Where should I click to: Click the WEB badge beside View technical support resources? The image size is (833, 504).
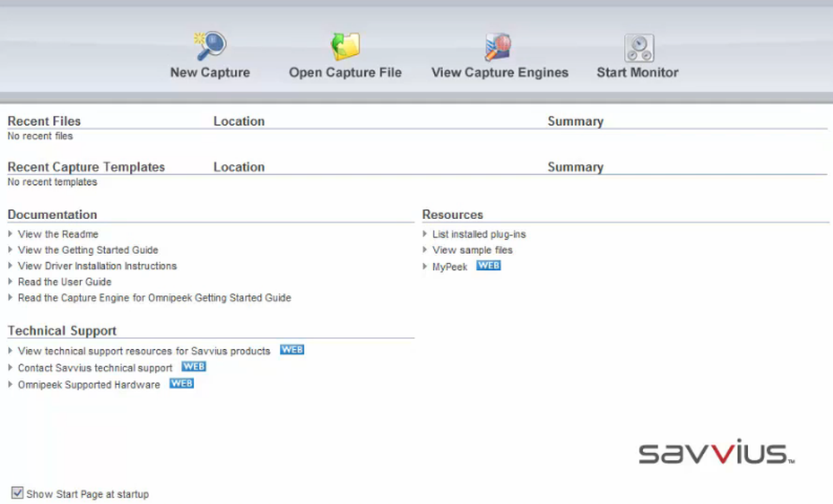(292, 350)
